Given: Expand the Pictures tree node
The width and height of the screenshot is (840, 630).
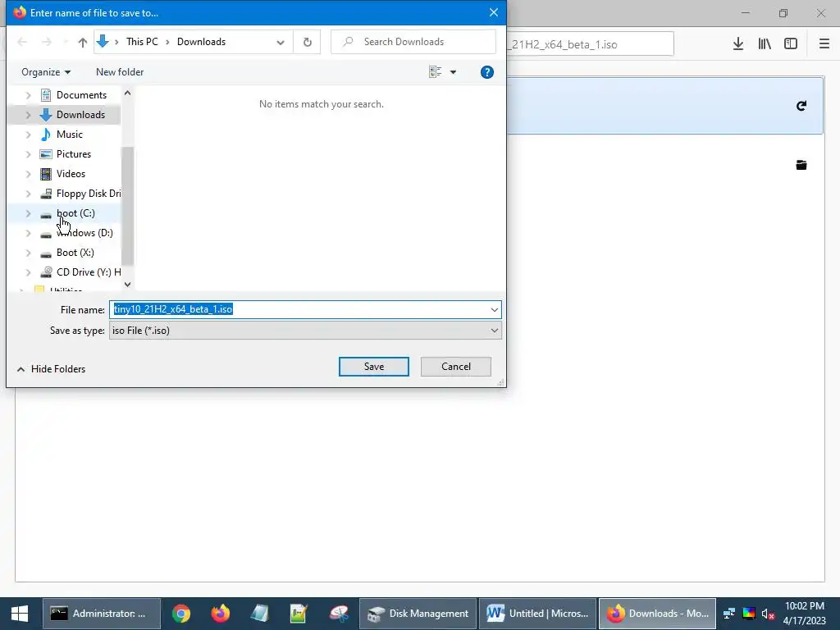Looking at the screenshot, I should pyautogui.click(x=29, y=154).
